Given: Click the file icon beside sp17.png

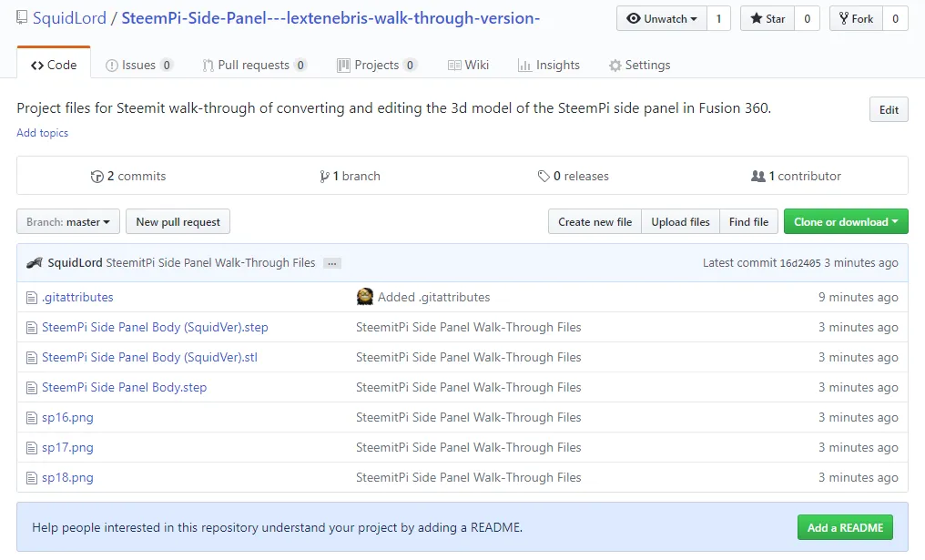Looking at the screenshot, I should tap(32, 448).
